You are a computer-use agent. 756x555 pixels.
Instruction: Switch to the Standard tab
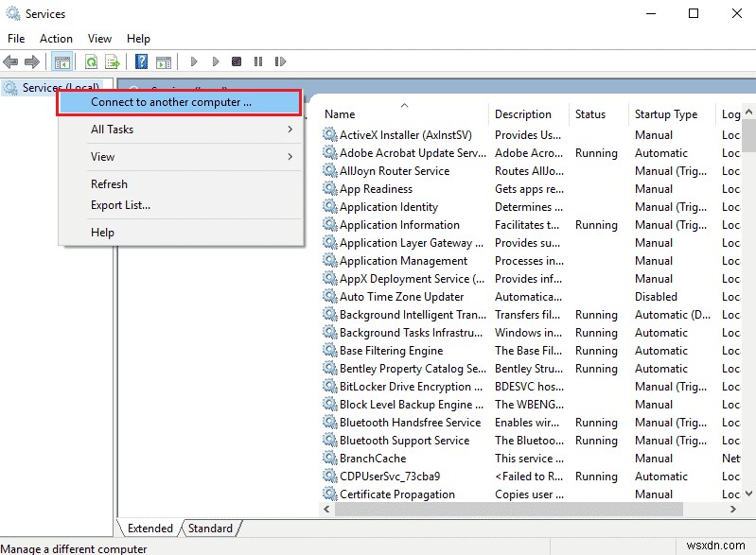(210, 529)
